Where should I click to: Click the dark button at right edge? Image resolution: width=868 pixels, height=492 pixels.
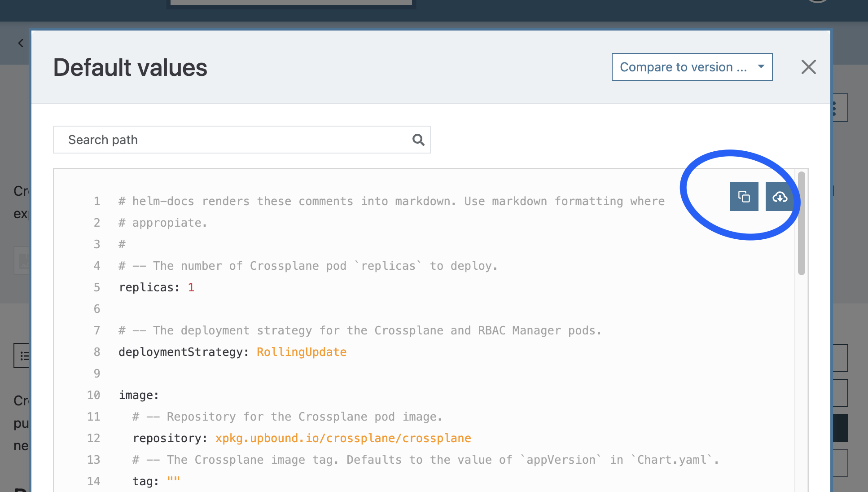coord(840,428)
